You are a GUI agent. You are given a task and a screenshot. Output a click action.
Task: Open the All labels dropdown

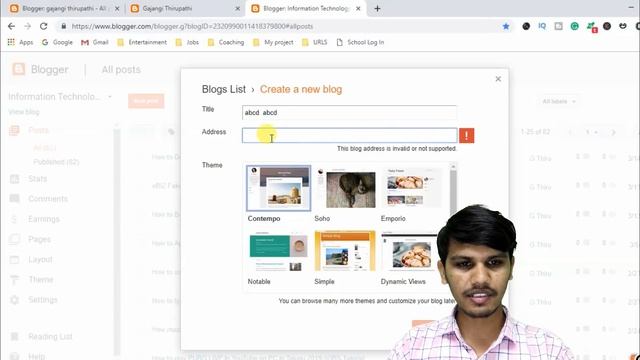559,101
